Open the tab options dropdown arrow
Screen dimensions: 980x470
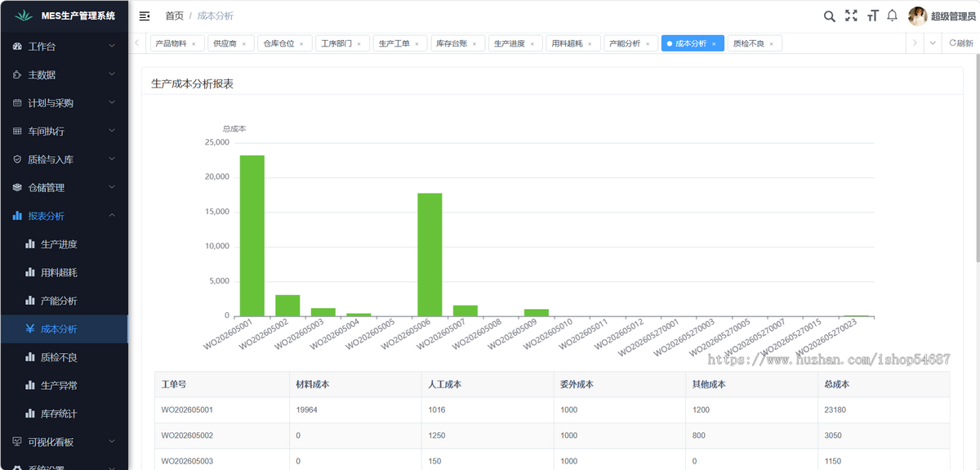(x=933, y=43)
